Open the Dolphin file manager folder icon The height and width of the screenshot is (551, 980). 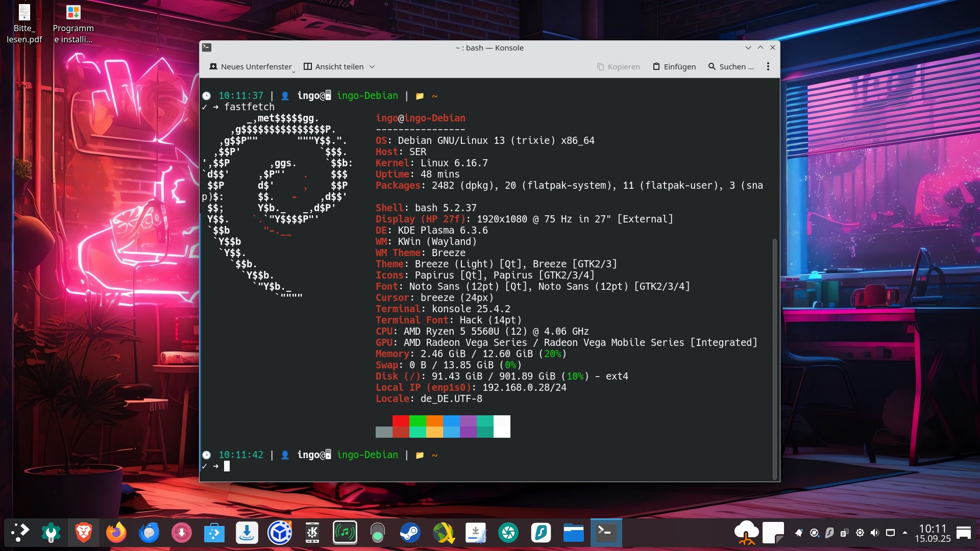pyautogui.click(x=573, y=533)
